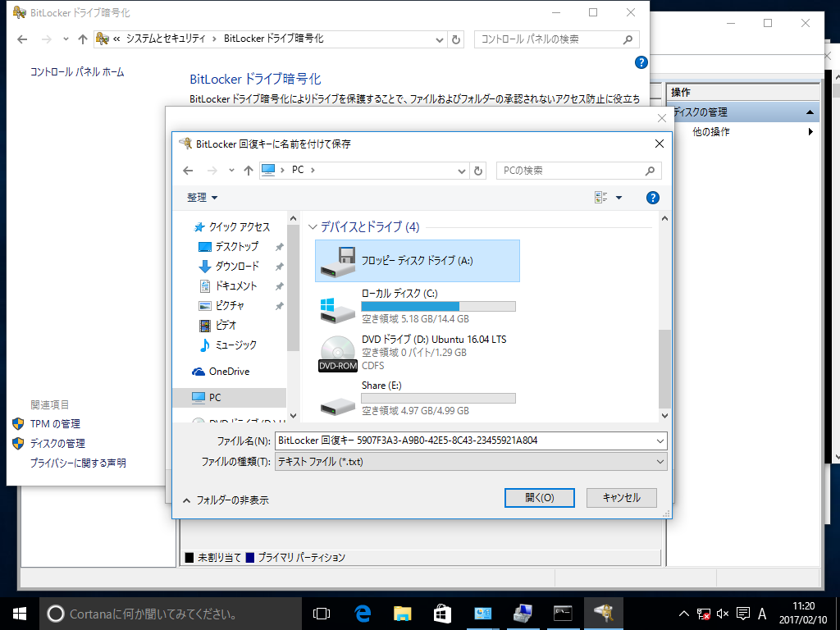Go up a level in BitLocker control panel
Viewport: 840px width, 630px height.
(x=83, y=39)
